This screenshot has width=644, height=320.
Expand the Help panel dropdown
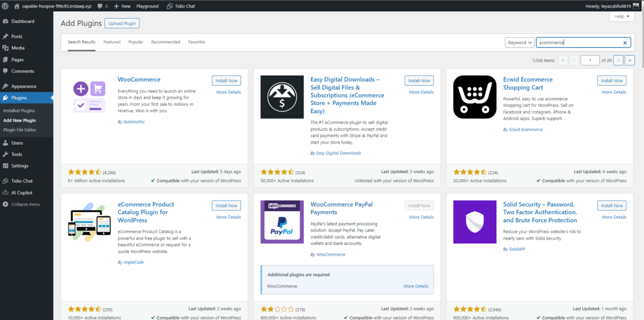coord(622,17)
